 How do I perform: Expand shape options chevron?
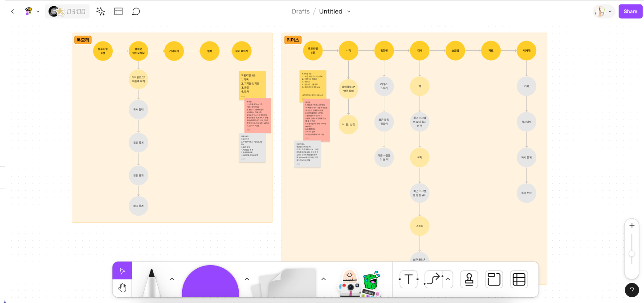(247, 279)
